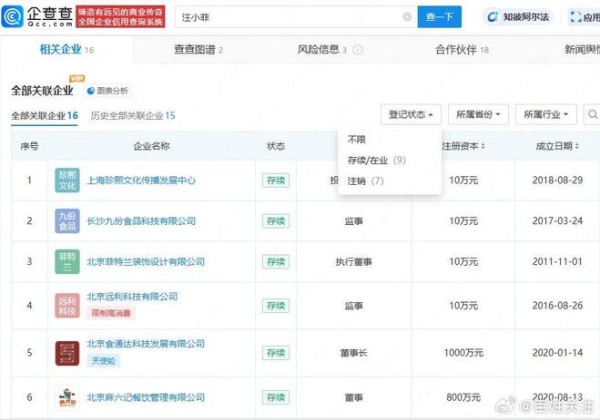
Task: Open 上海珍熙文化 company logo
Action: pos(68,181)
